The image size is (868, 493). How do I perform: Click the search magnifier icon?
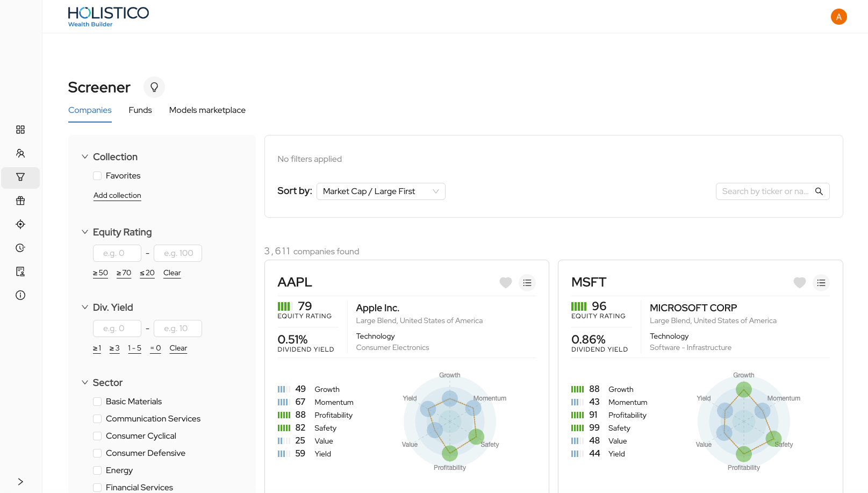[819, 191]
